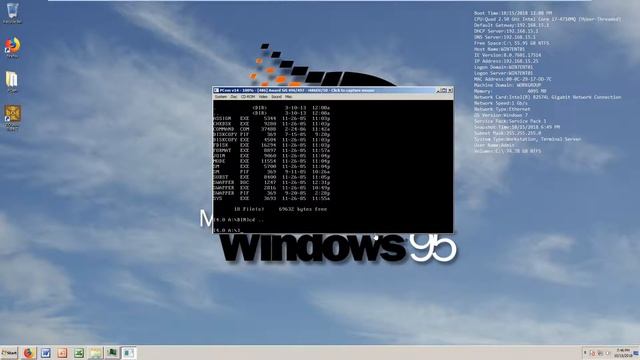
Task: Show hidden system tray icons
Action: tap(585, 353)
